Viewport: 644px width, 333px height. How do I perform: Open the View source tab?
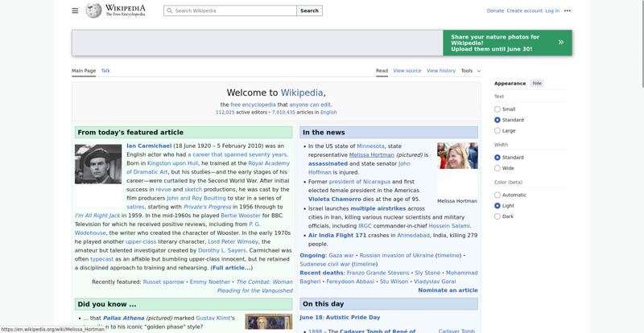407,71
